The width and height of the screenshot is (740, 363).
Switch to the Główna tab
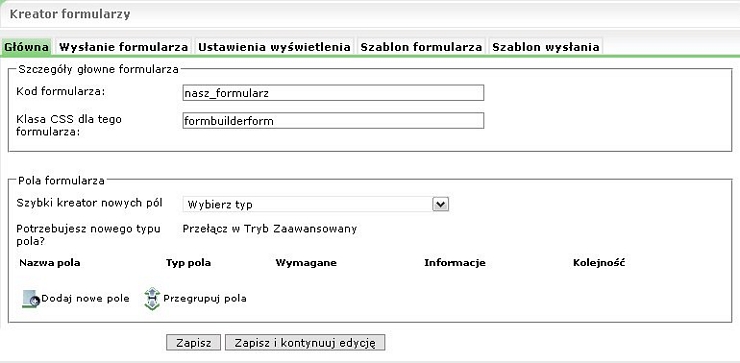click(x=26, y=47)
